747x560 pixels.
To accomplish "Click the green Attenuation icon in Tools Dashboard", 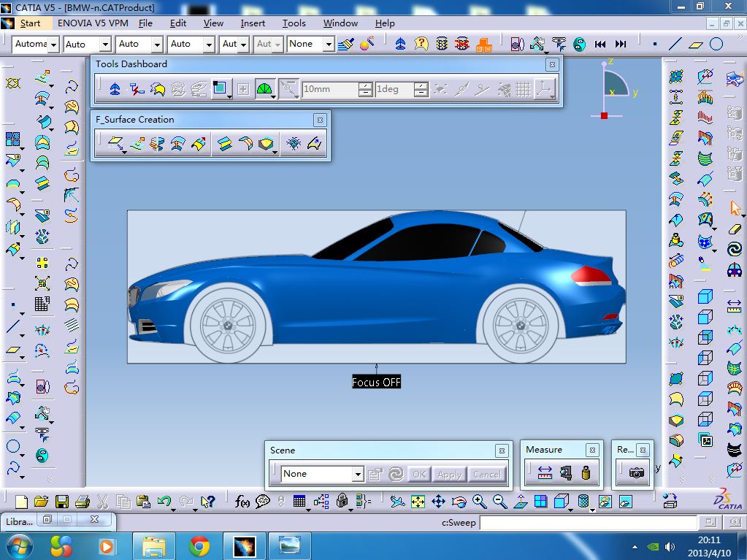I will [264, 88].
